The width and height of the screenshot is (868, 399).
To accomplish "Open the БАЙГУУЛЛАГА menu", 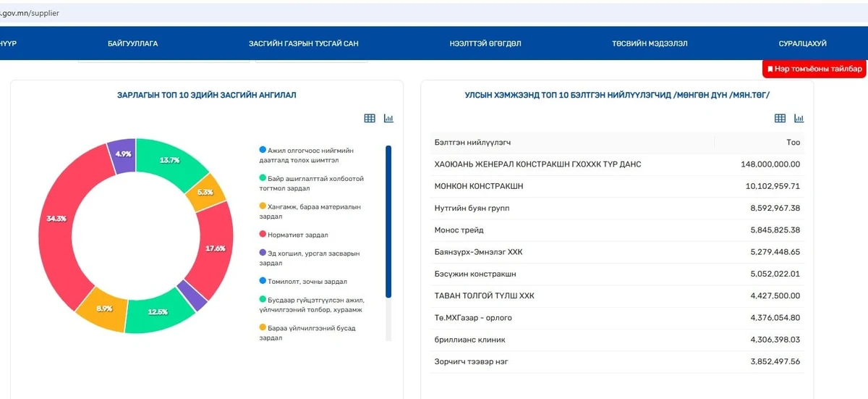I will pos(132,43).
